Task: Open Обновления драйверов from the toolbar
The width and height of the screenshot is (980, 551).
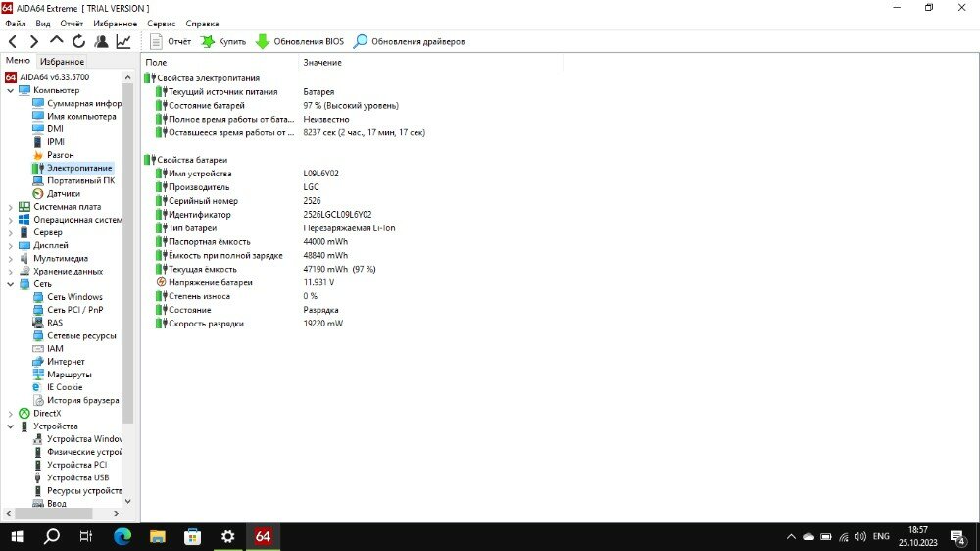Action: (410, 42)
